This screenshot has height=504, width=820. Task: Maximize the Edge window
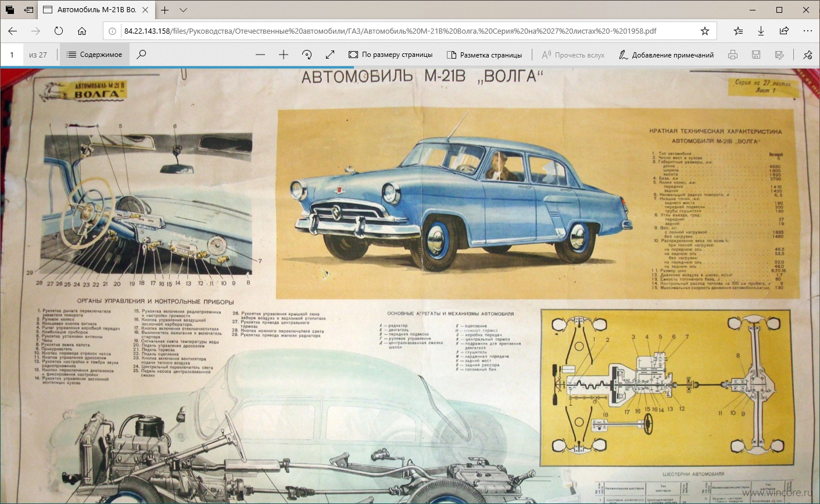pos(779,10)
